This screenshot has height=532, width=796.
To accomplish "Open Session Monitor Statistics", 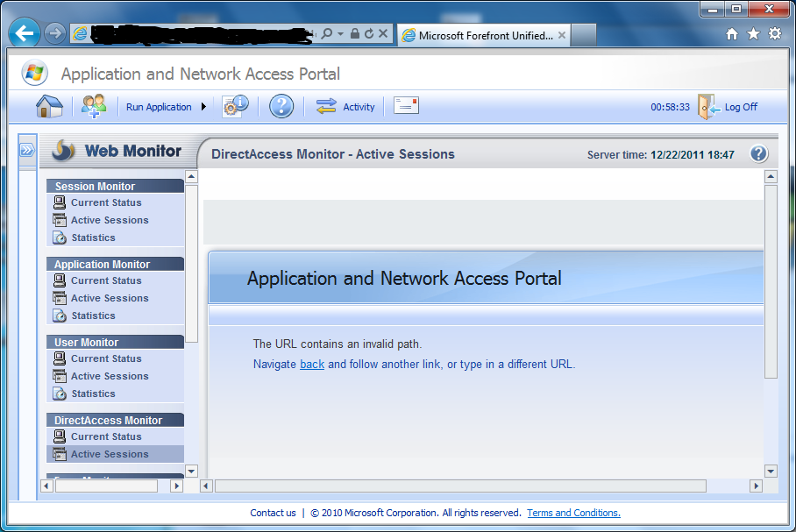I will coord(94,238).
